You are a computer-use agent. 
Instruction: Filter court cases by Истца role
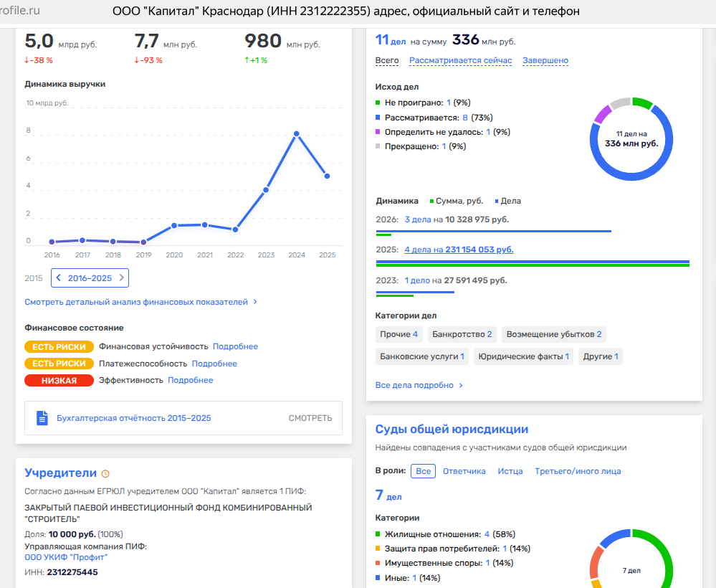click(510, 471)
